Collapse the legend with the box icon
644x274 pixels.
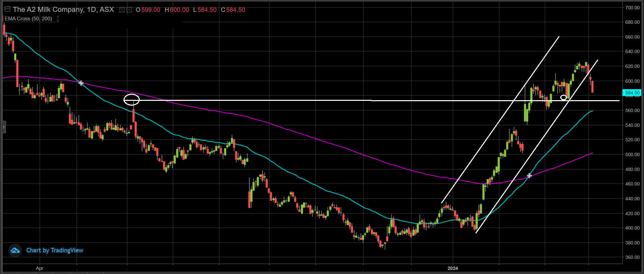point(7,9)
